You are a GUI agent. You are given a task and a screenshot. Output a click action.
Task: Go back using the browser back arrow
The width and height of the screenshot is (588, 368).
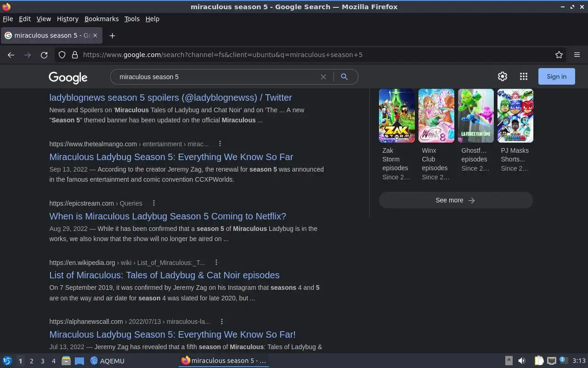11,55
